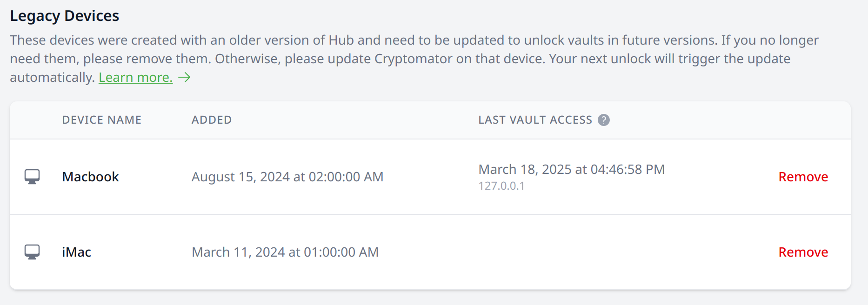868x305 pixels.
Task: Click the table header row background
Action: (x=430, y=120)
